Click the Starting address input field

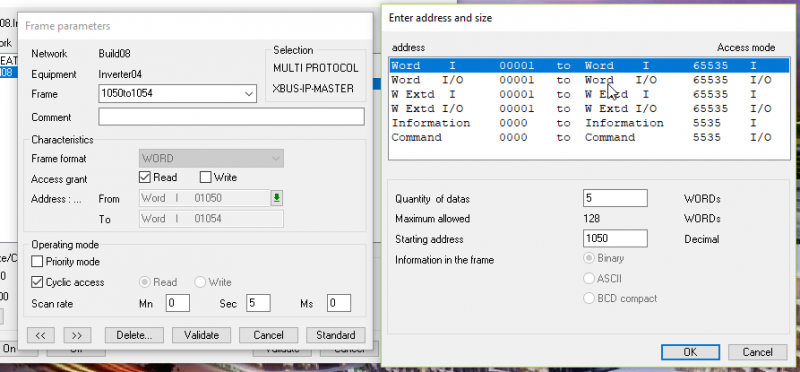pos(615,238)
